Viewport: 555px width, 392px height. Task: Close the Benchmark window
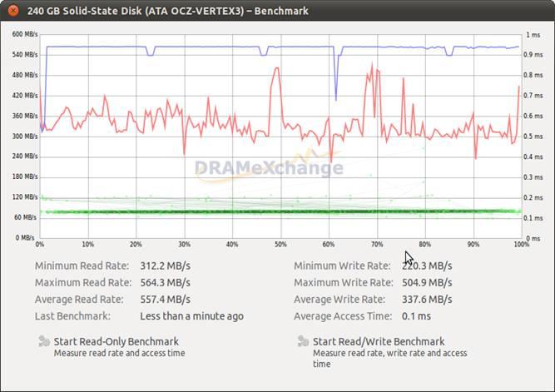tap(13, 11)
